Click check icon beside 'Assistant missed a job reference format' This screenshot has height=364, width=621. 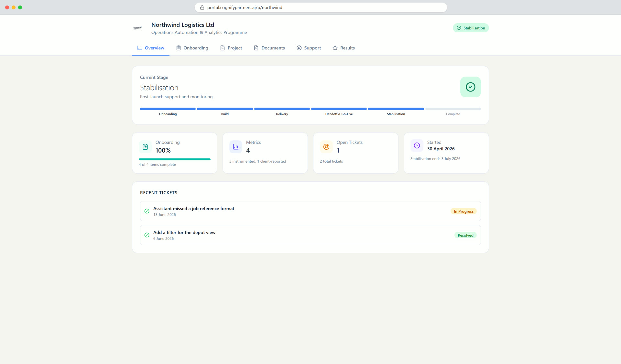coord(147,211)
